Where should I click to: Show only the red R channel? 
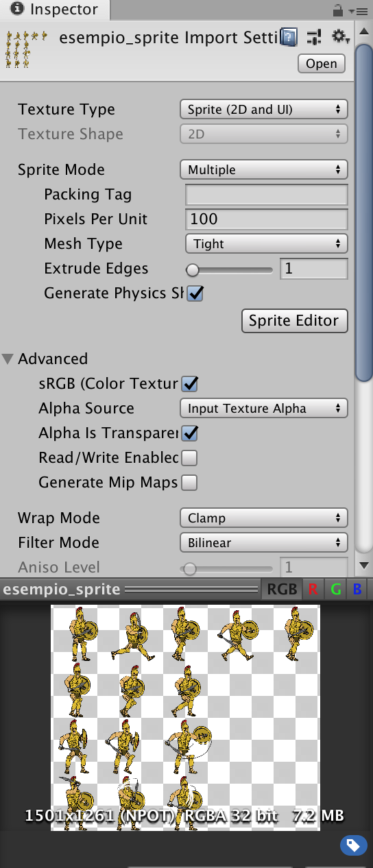click(313, 589)
